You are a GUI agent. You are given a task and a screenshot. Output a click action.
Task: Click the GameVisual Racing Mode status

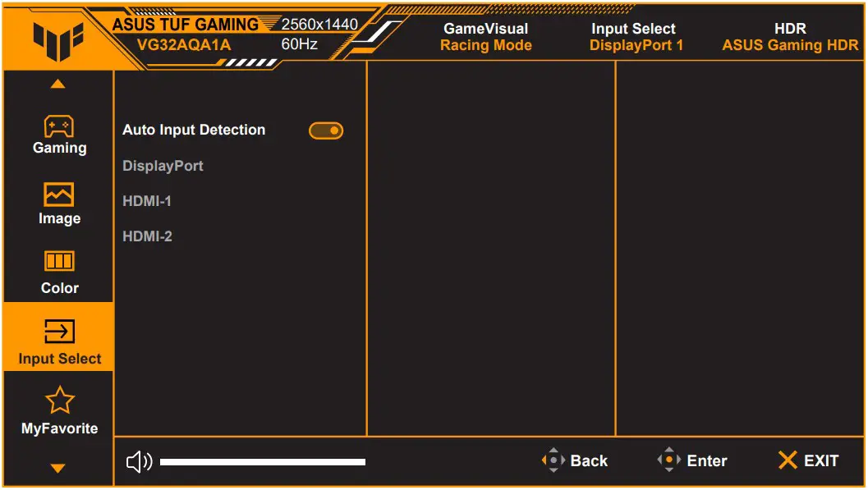486,36
